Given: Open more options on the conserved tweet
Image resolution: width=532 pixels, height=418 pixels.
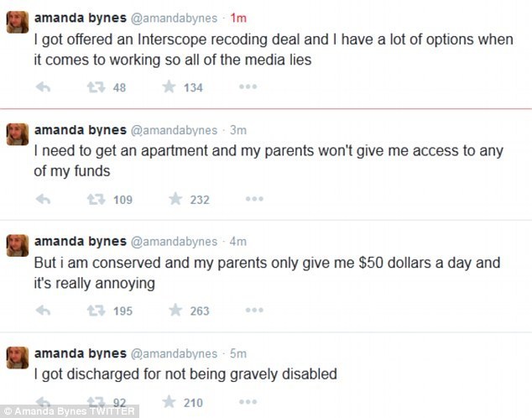Looking at the screenshot, I should [x=254, y=311].
